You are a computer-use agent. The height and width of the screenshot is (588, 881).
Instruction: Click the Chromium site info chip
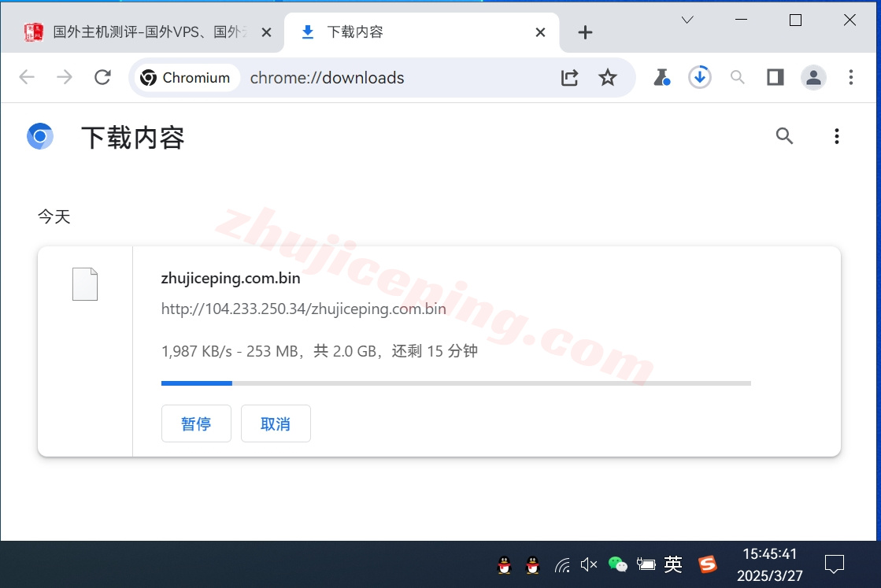pos(186,77)
